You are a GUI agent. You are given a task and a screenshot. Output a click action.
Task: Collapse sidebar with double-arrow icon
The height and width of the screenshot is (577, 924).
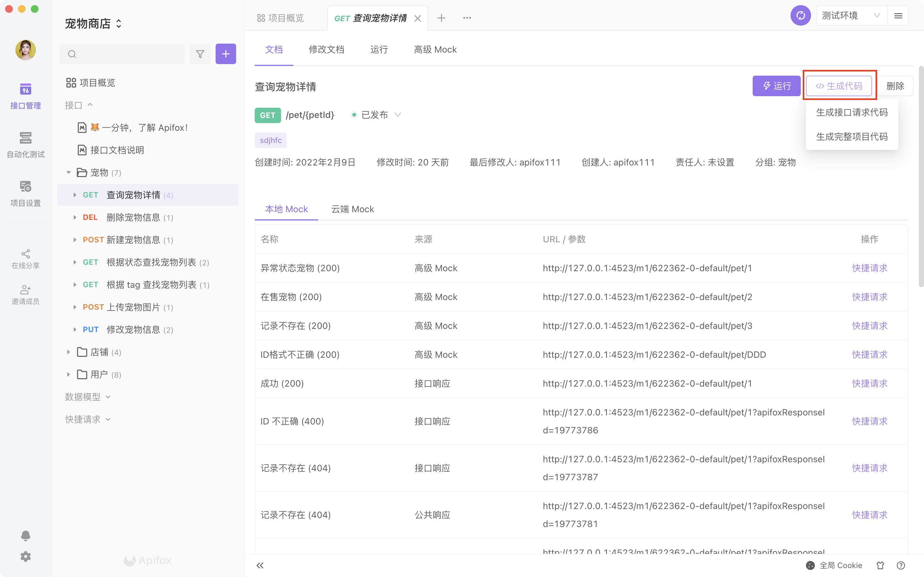point(260,565)
